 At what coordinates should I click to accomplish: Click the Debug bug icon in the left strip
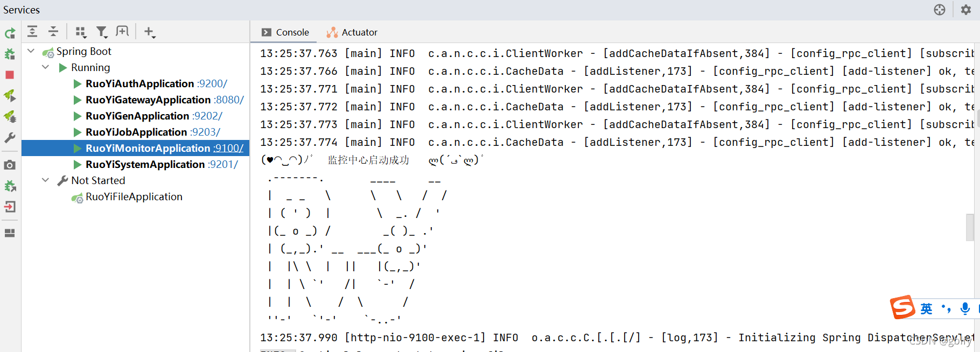point(10,54)
